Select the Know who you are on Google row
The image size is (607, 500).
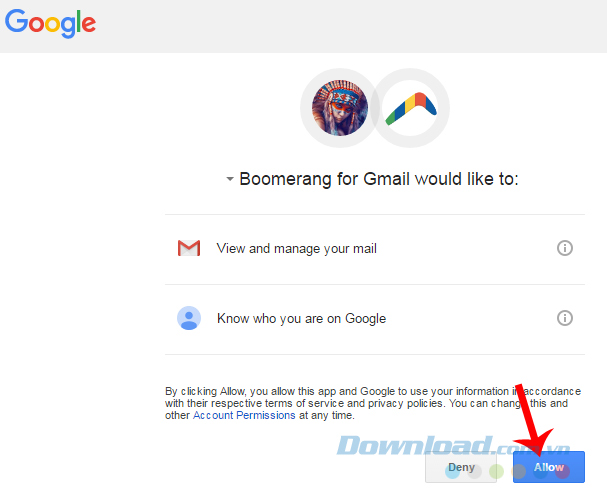[375, 319]
